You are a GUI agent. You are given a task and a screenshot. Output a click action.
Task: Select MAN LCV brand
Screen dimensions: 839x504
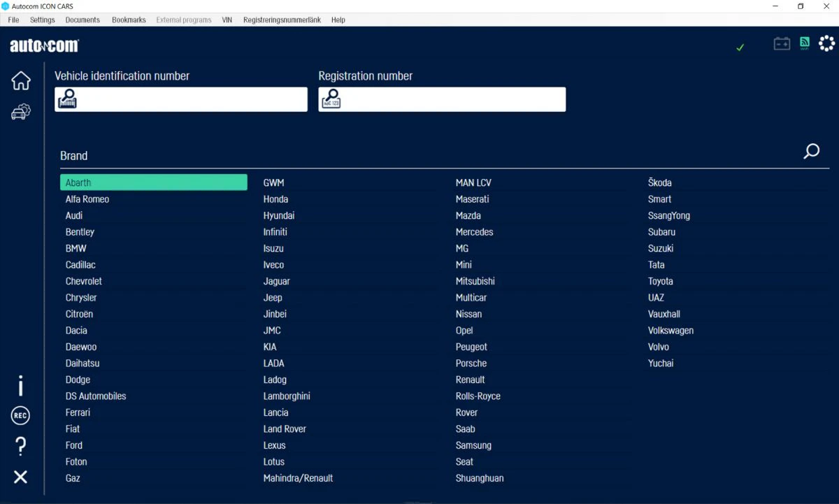(473, 182)
